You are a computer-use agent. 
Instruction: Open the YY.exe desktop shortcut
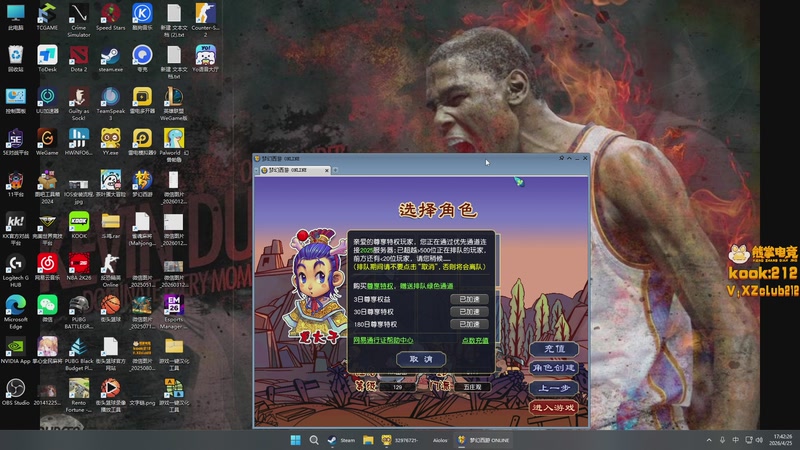pos(110,142)
